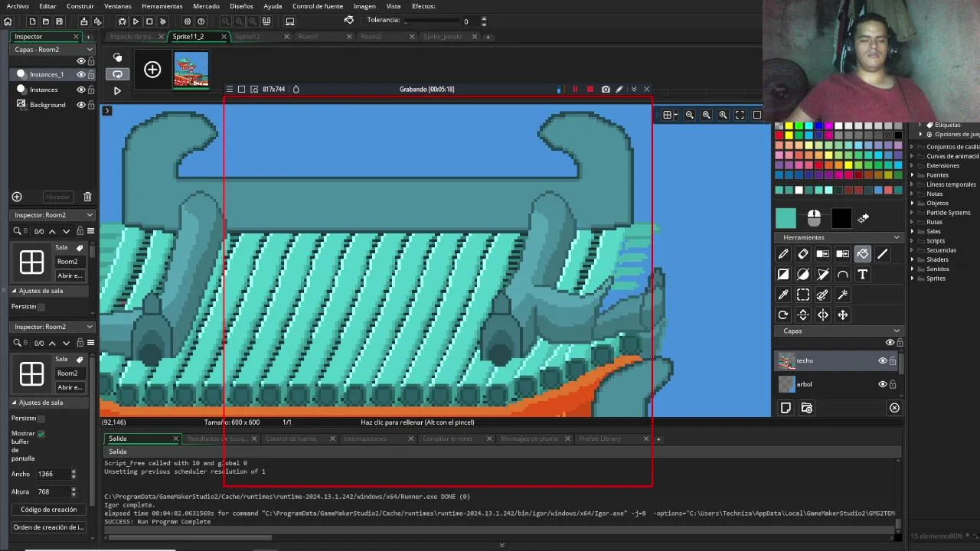Select the filled Rectangle tool
Screen dimensions: 980x551
coord(783,274)
